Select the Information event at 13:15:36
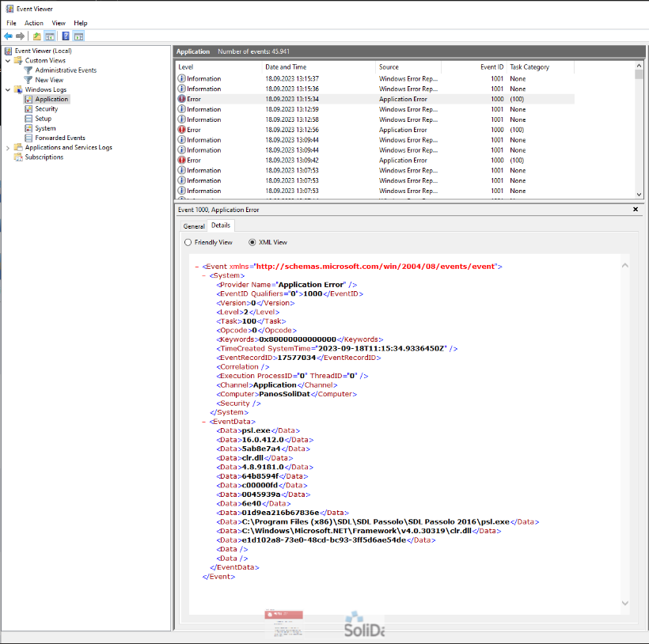The width and height of the screenshot is (649, 644). pos(375,89)
